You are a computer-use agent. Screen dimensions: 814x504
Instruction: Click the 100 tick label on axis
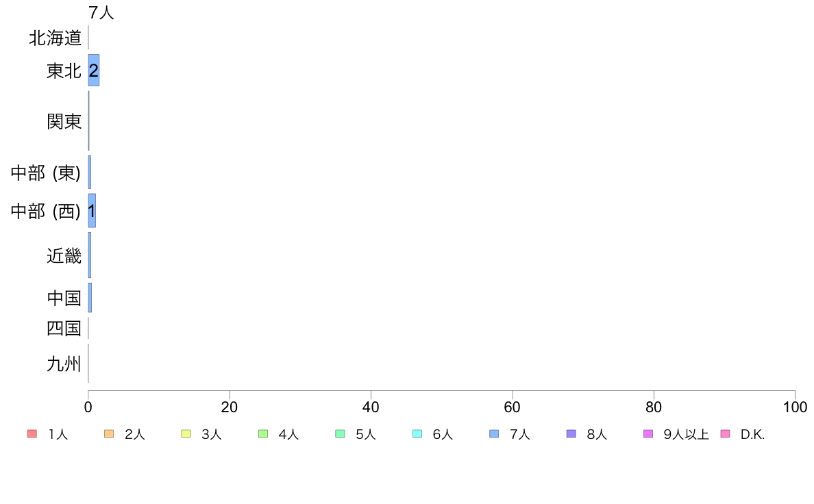tap(795, 407)
